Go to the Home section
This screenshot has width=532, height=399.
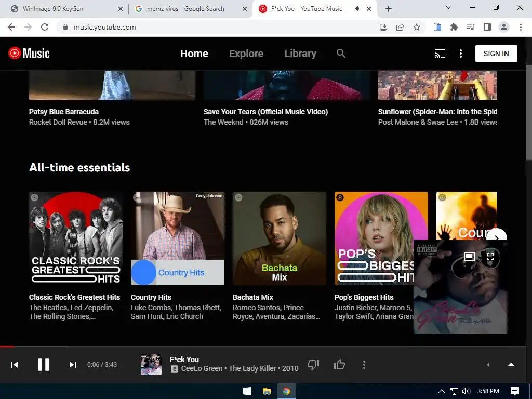[194, 54]
